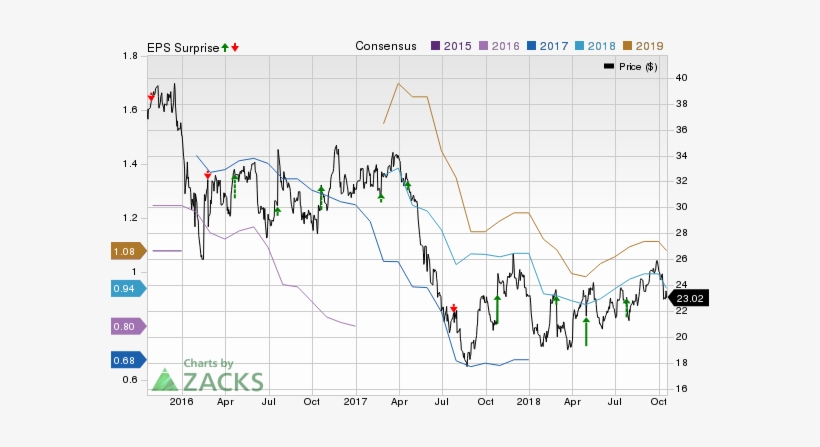Select the red miss arrow near March 2016
This screenshot has height=447, width=820.
pos(208,175)
